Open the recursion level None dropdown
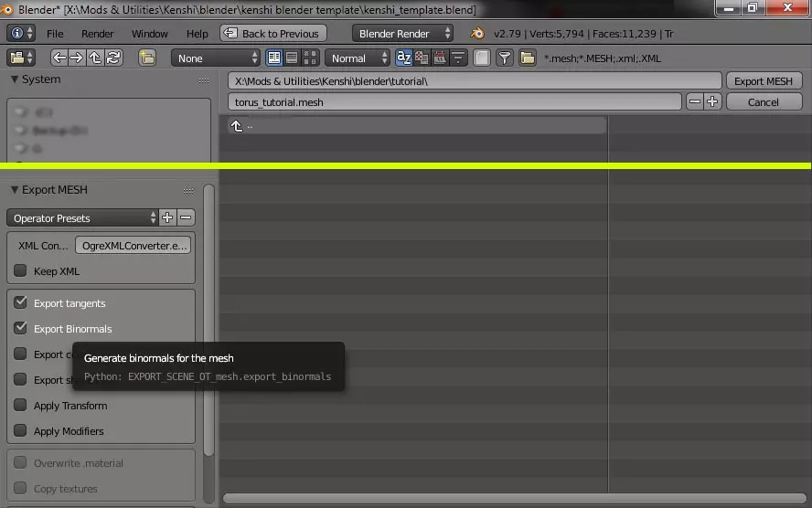The height and width of the screenshot is (508, 812). (216, 58)
